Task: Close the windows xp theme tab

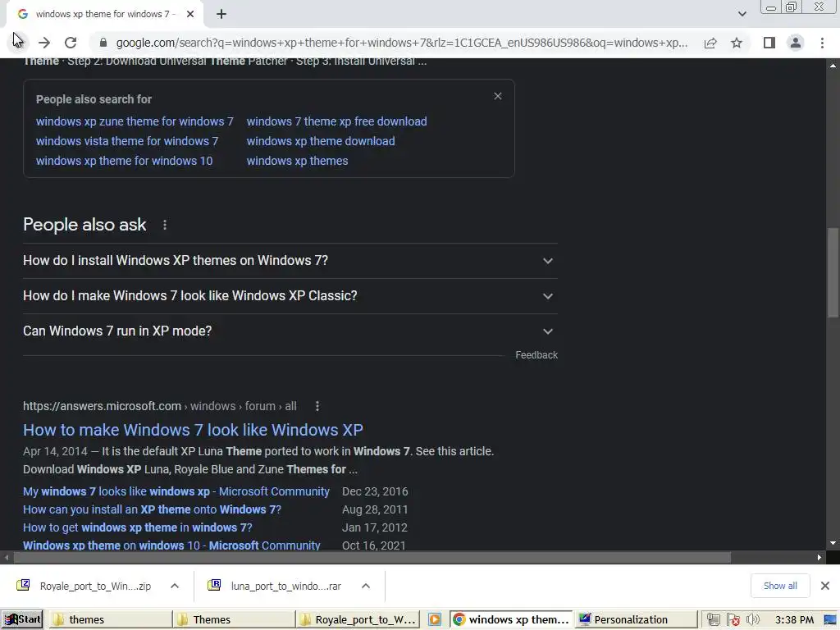Action: pyautogui.click(x=190, y=15)
